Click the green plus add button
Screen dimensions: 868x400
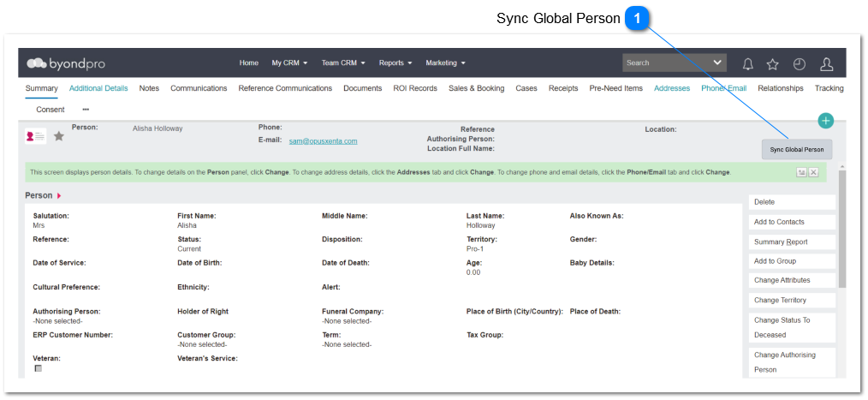[x=825, y=120]
